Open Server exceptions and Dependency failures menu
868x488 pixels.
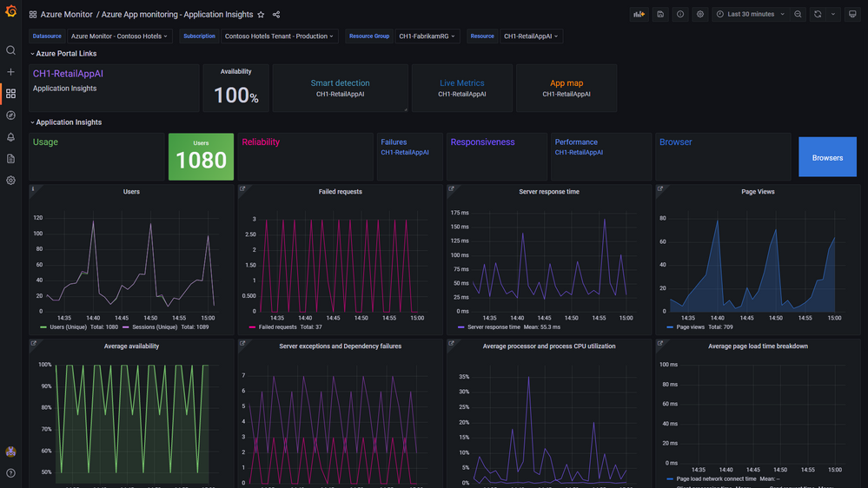point(340,346)
